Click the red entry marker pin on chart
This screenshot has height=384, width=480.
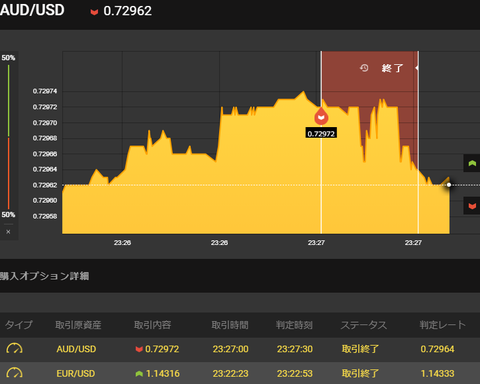click(321, 116)
